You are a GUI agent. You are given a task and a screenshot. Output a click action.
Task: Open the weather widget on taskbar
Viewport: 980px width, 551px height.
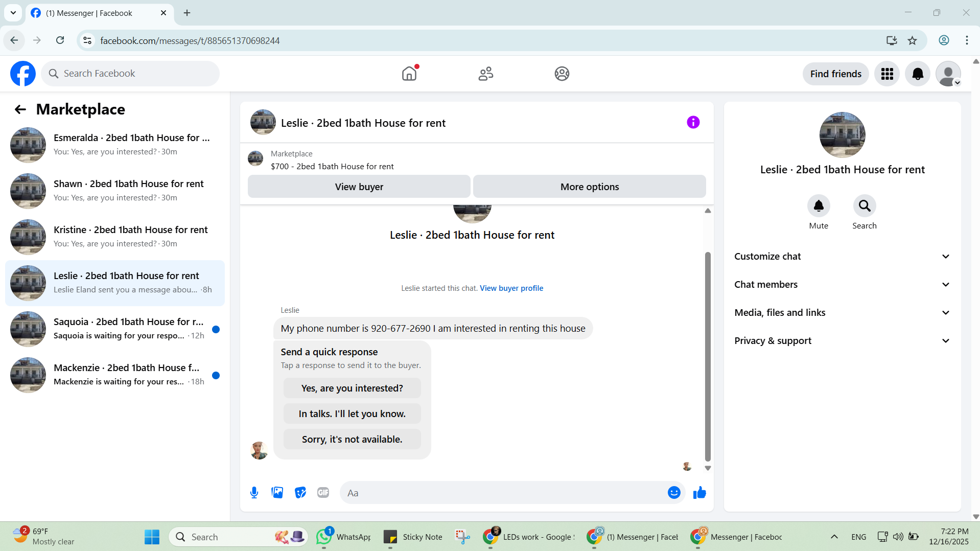(x=43, y=537)
